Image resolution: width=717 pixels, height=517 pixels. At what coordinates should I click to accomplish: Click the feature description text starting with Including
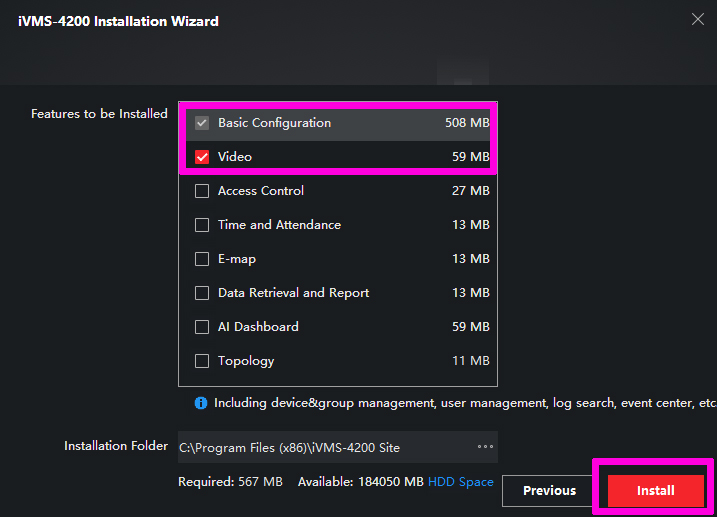465,403
